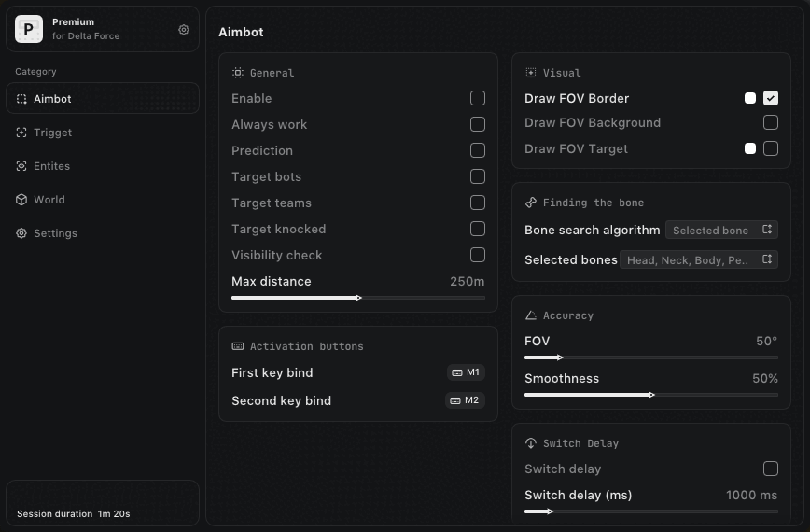
Task: Expand the Selected bones dropdown
Action: [699, 260]
